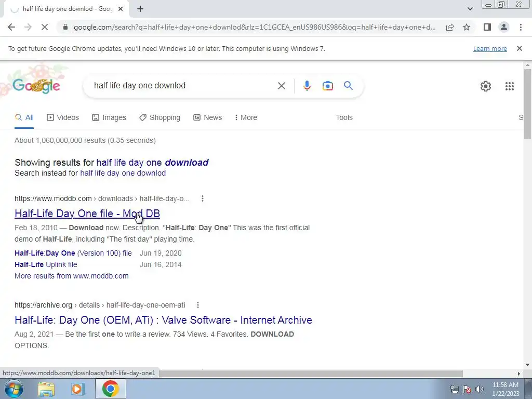The width and height of the screenshot is (532, 399).
Task: Open the taskbar clock showing 11:58 AM
Action: click(506, 389)
